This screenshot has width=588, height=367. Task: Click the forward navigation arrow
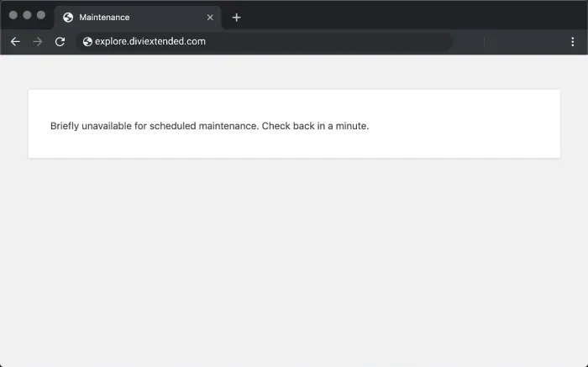[38, 42]
